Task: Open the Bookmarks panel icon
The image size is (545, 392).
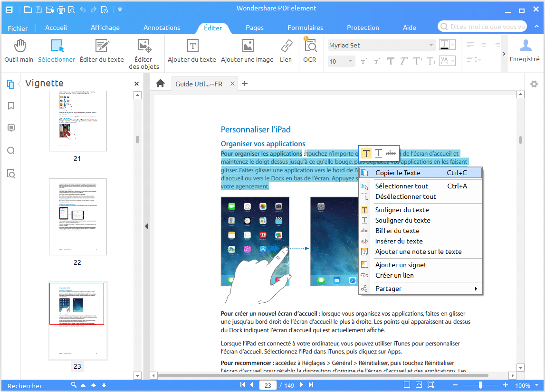Action: [11, 106]
